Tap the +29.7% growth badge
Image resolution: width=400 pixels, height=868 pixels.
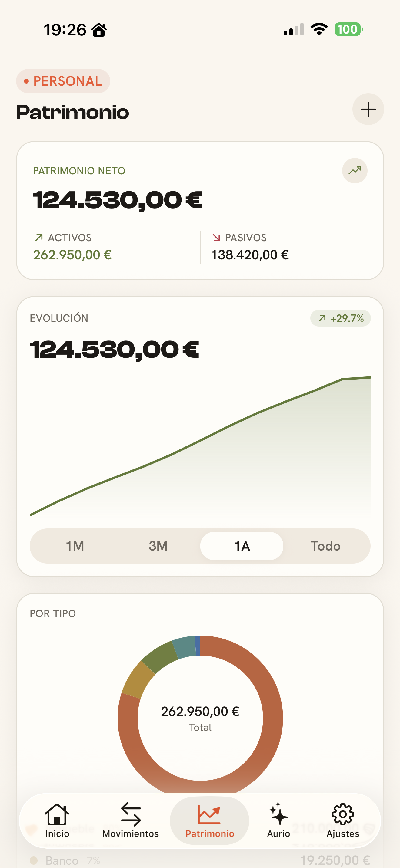(x=340, y=318)
